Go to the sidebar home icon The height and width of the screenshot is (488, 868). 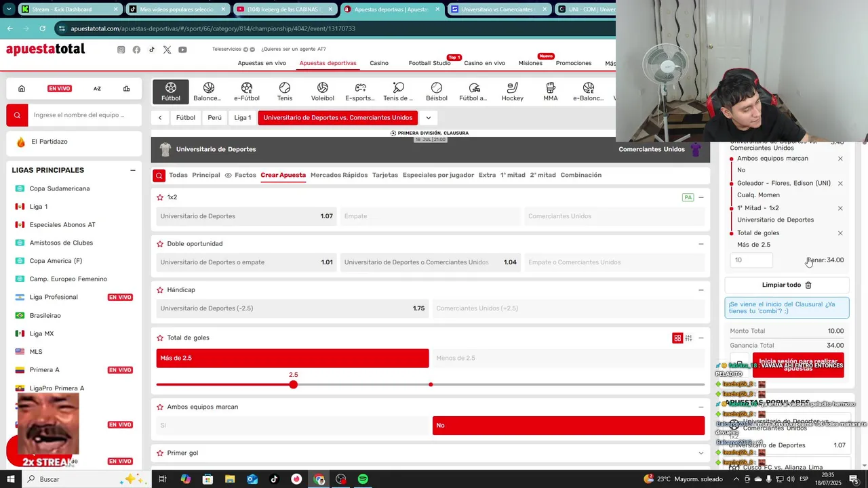(22, 89)
